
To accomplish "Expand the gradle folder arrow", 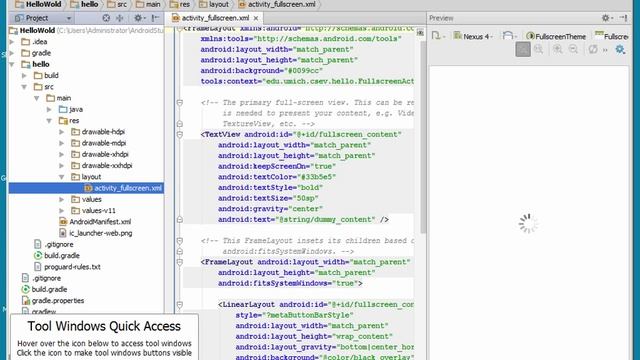I will point(12,53).
